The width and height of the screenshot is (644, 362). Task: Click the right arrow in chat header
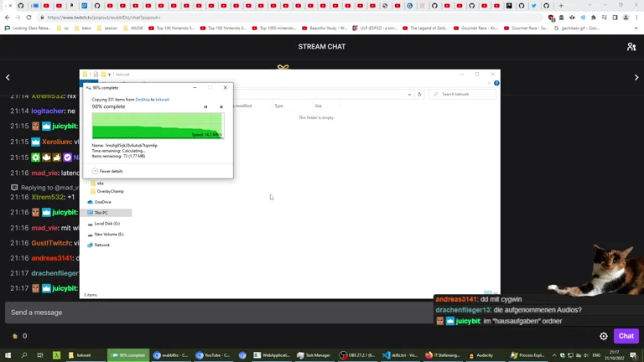tap(636, 77)
